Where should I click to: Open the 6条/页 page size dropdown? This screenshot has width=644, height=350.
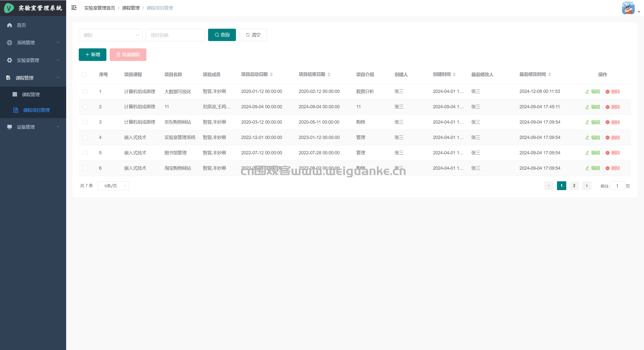[113, 186]
